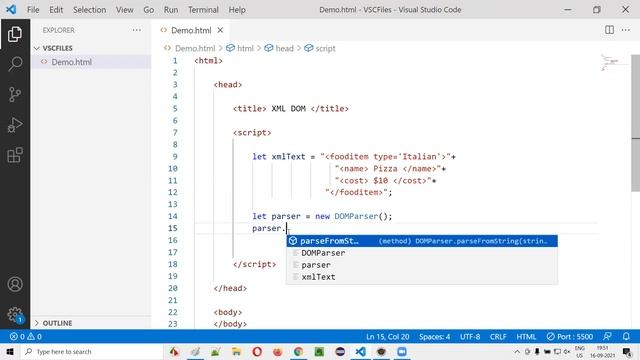Open the View menu
Image resolution: width=640 pixels, height=360 pixels.
point(124,9)
